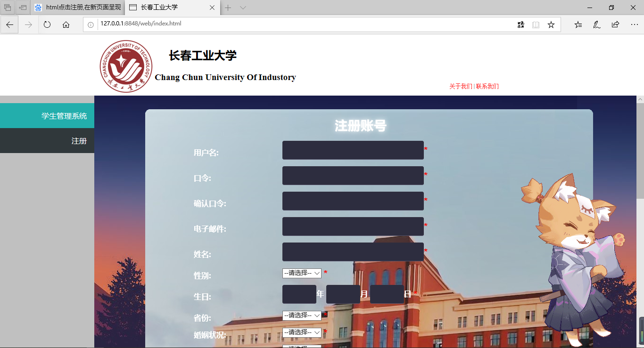
Task: Select 注册 in the sidebar
Action: pyautogui.click(x=47, y=141)
